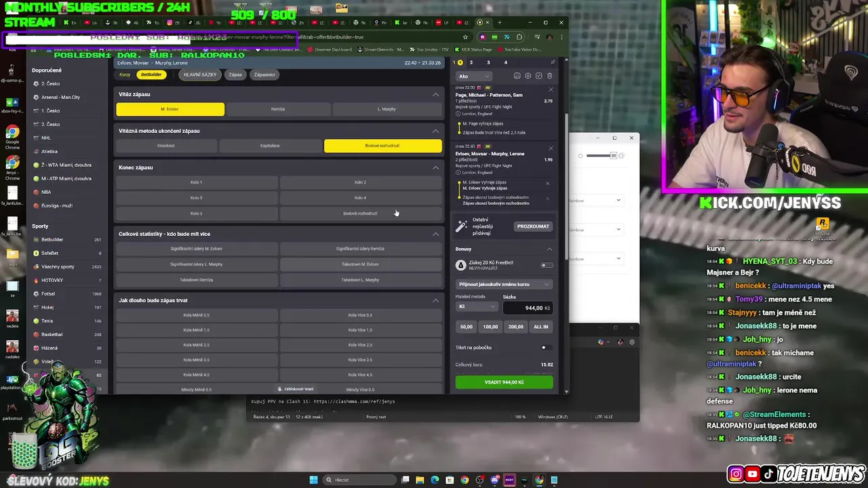The width and height of the screenshot is (868, 488).
Task: Collapse 'Vítězná metoda ukončení zápasu' section
Action: [x=435, y=131]
